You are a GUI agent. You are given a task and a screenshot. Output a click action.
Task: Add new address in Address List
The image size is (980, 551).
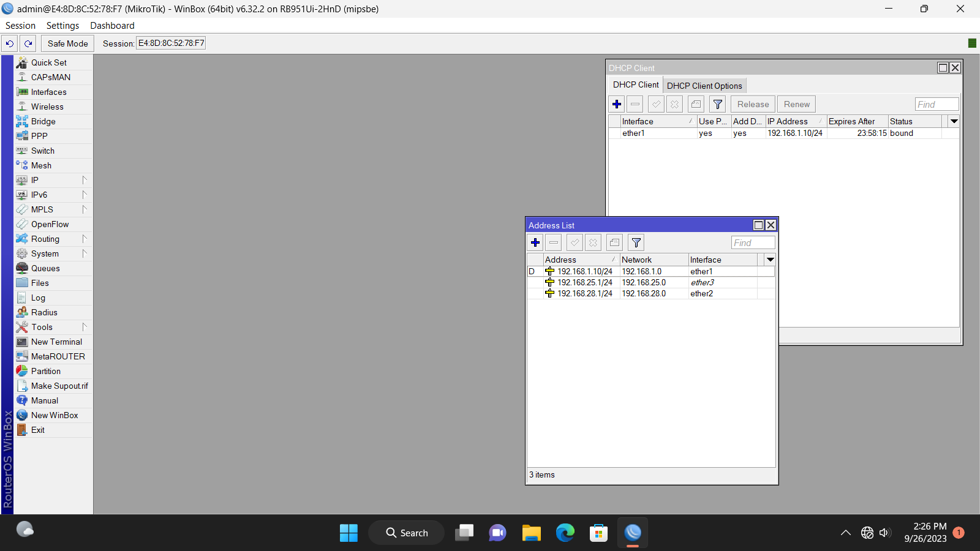pos(535,242)
